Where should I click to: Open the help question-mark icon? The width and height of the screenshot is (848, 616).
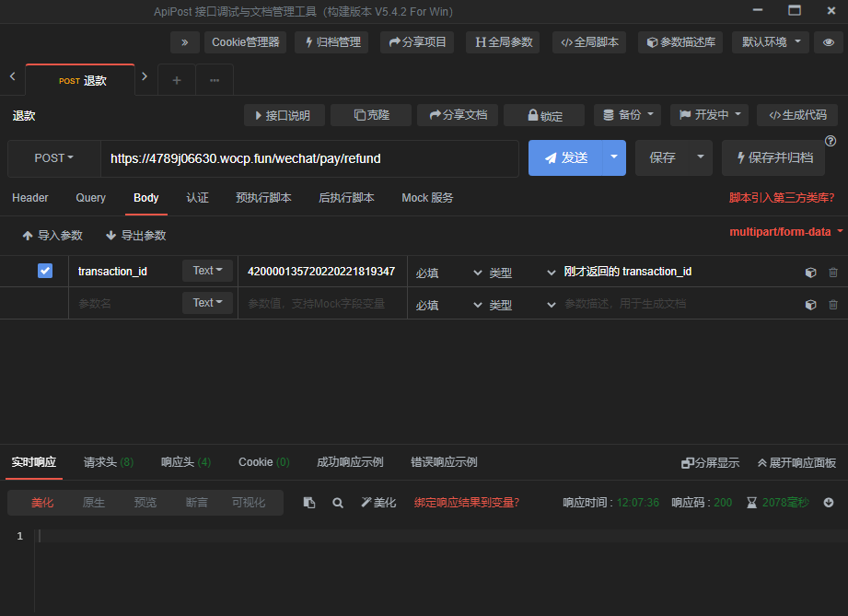pos(831,141)
